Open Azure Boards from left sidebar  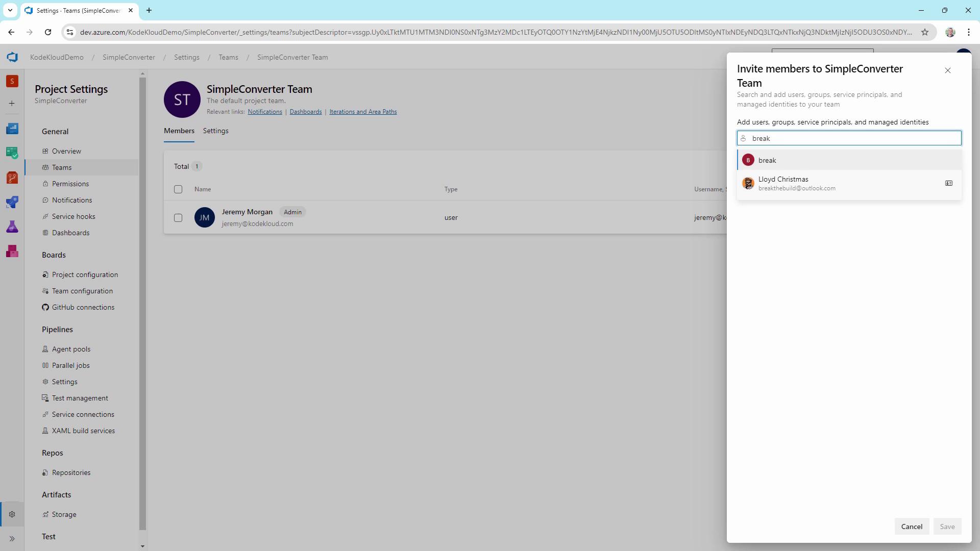click(12, 153)
